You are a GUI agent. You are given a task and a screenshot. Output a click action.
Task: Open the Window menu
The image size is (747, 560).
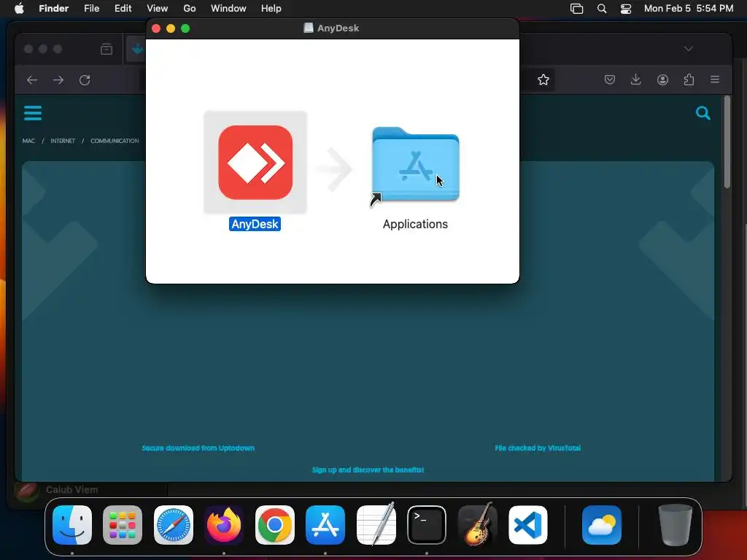click(x=228, y=8)
